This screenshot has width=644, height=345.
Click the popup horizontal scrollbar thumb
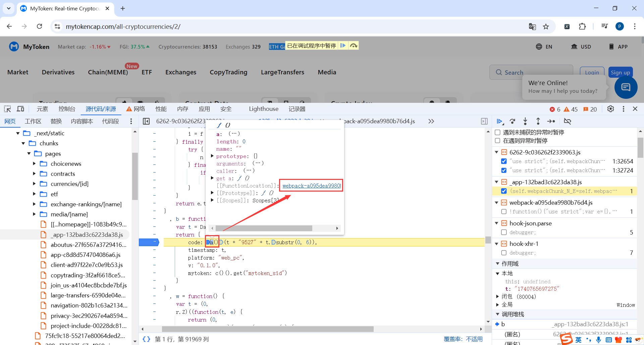[264, 228]
